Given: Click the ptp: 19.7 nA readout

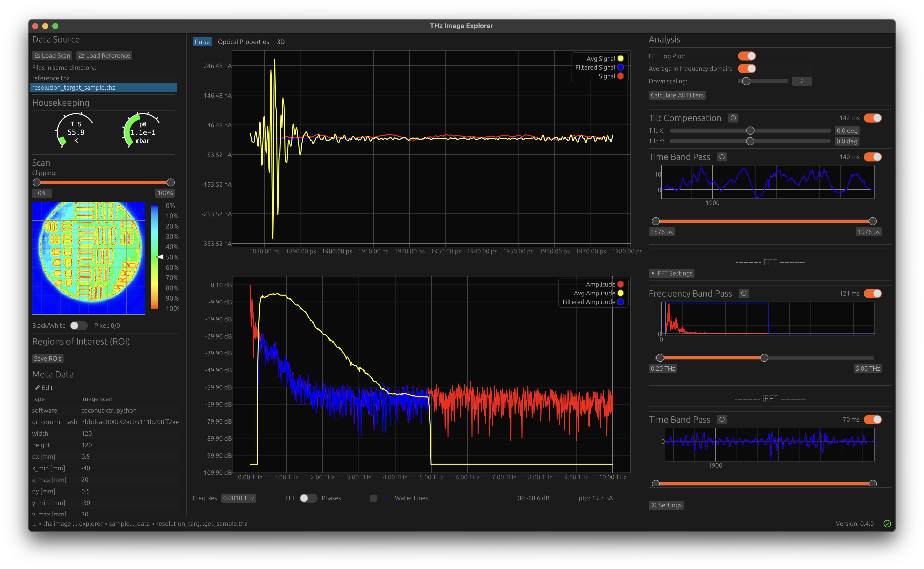Looking at the screenshot, I should (x=596, y=498).
